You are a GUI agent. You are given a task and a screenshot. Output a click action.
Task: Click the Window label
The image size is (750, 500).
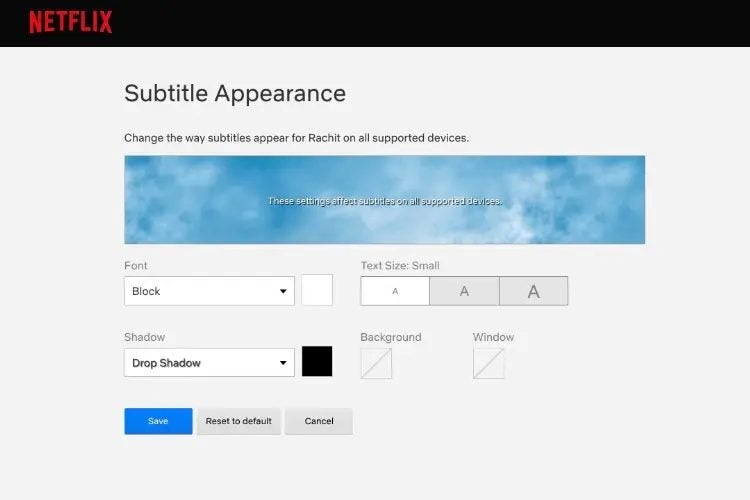click(x=493, y=337)
